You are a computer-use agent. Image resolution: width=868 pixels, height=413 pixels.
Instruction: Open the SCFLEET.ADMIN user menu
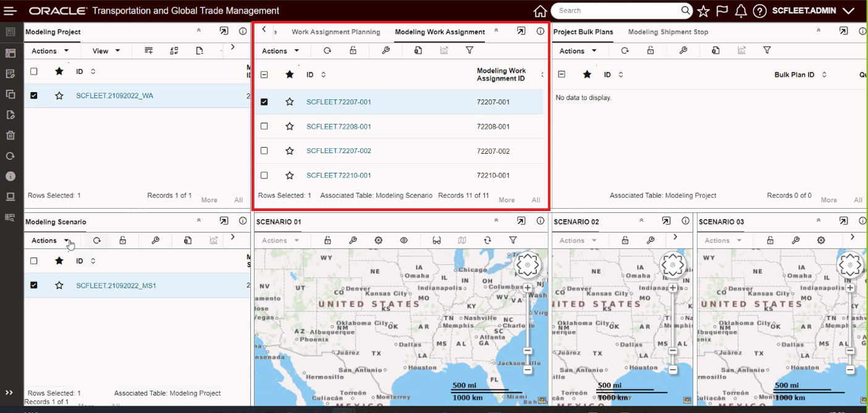[813, 11]
